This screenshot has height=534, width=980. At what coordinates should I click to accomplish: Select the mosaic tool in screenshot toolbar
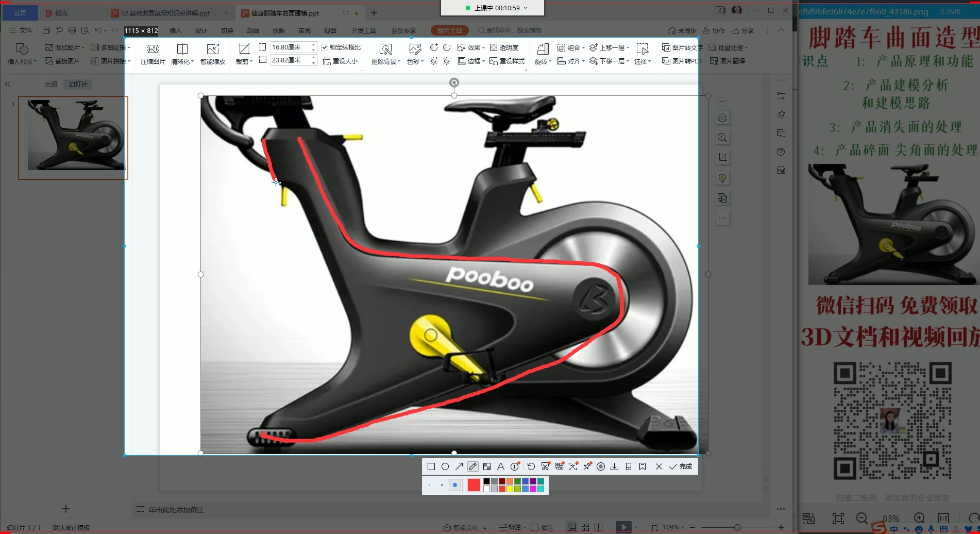(x=487, y=466)
